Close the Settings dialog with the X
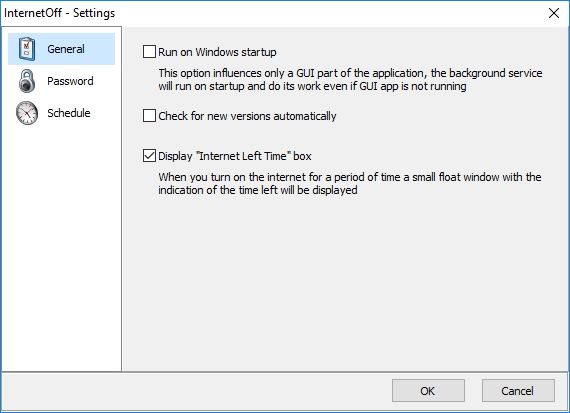Viewport: 570px width, 413px height. coord(554,13)
